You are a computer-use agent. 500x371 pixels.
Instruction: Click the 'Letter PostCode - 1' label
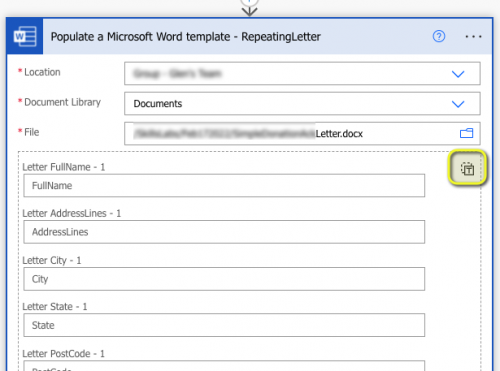click(64, 354)
